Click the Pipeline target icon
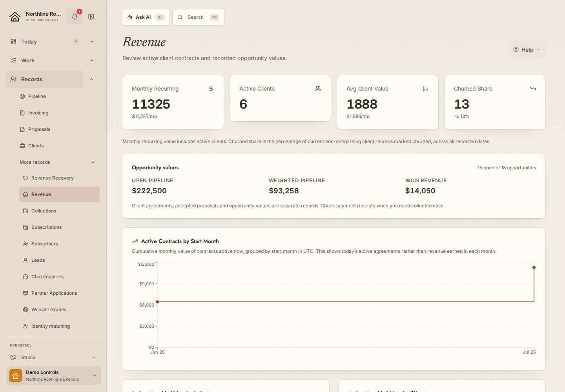The image size is (565, 392). (22, 96)
